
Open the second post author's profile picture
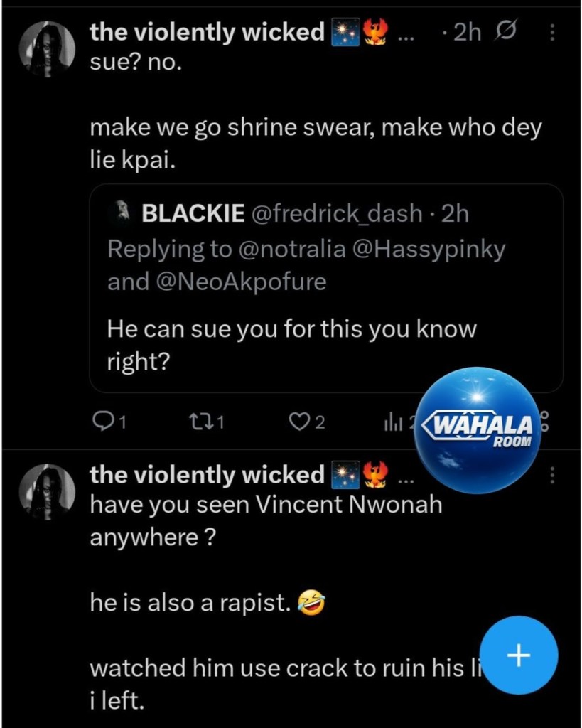pos(48,491)
